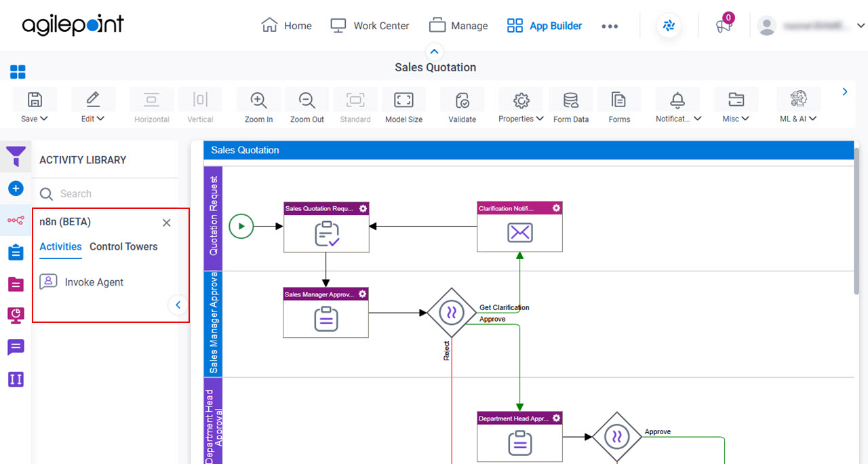Open Sales Quotation Request gear settings
This screenshot has height=464, width=868.
tap(363, 208)
